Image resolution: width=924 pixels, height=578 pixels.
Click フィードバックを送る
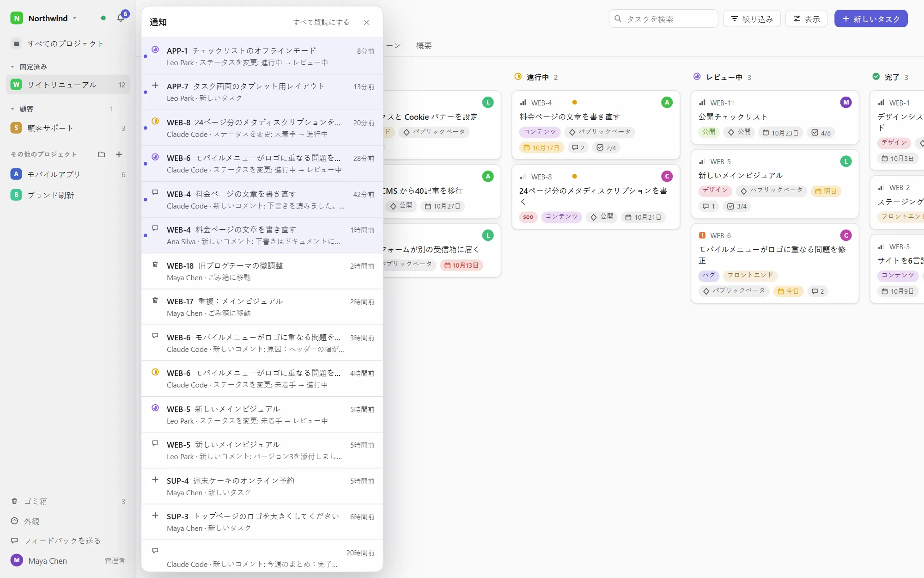click(68, 541)
